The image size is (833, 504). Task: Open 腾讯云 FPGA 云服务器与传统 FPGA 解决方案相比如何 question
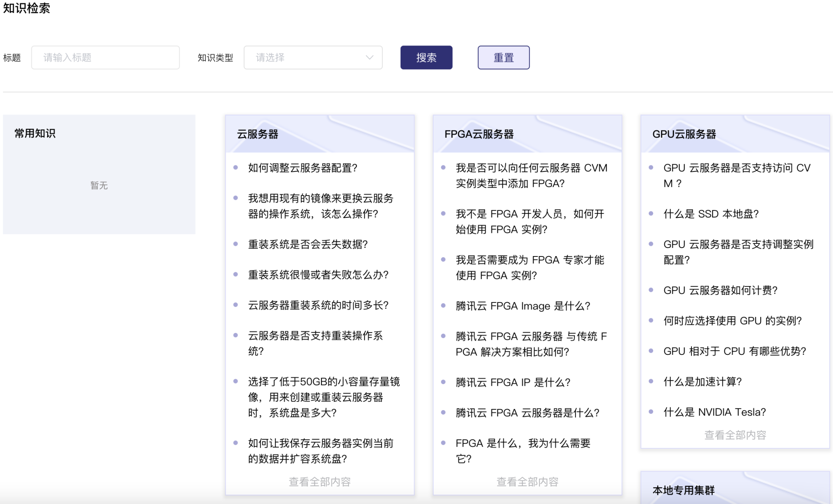(x=531, y=344)
